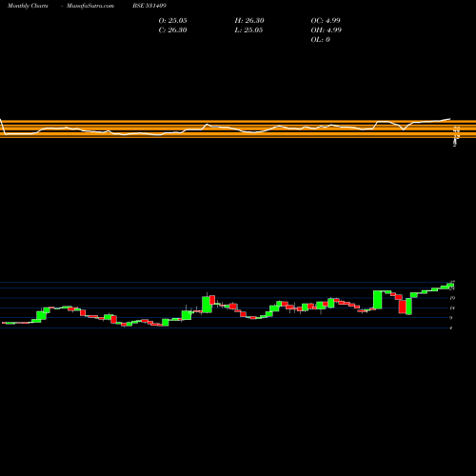Select the 'BSE 531499' ticker label

point(149,6)
